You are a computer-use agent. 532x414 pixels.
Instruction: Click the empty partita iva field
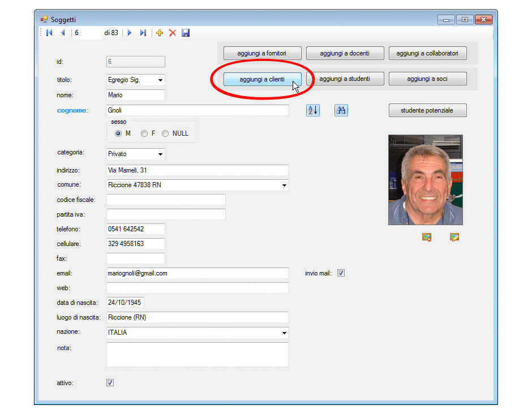point(166,214)
